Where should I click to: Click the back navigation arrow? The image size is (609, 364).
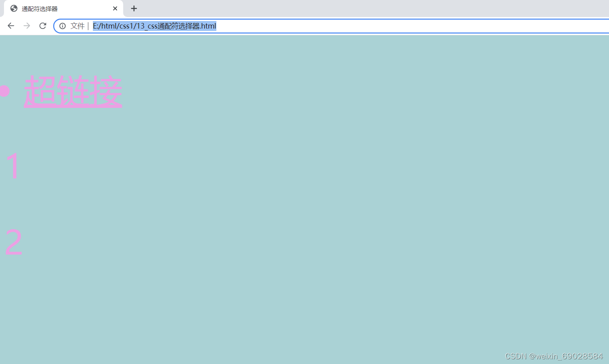pyautogui.click(x=11, y=26)
